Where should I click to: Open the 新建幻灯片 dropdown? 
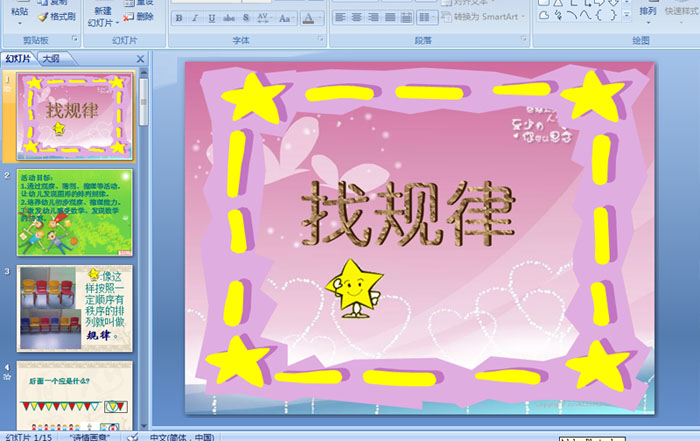[103, 17]
